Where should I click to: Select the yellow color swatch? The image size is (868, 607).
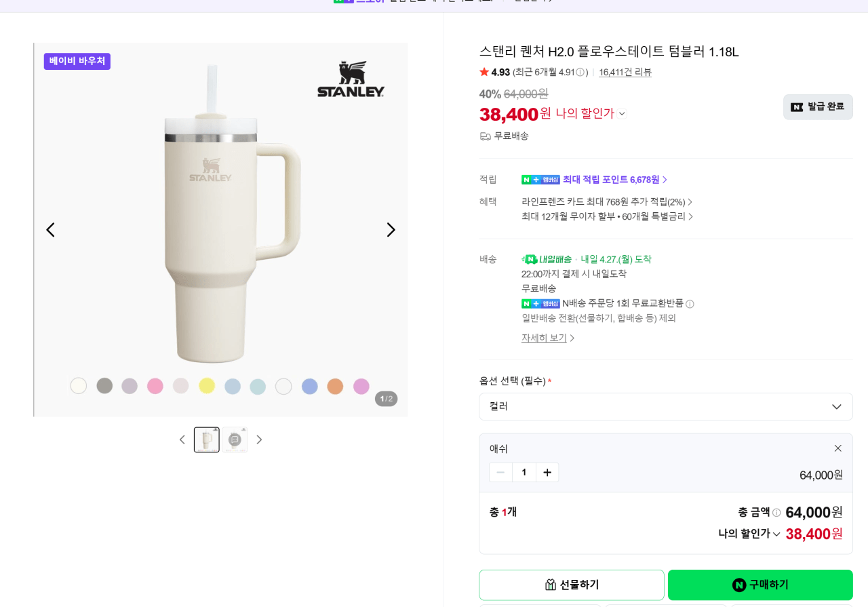click(206, 385)
